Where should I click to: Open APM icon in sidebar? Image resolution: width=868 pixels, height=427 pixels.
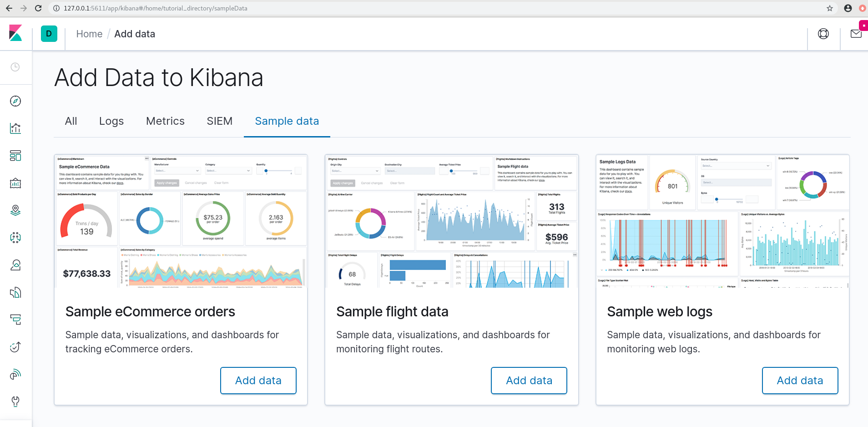15,320
